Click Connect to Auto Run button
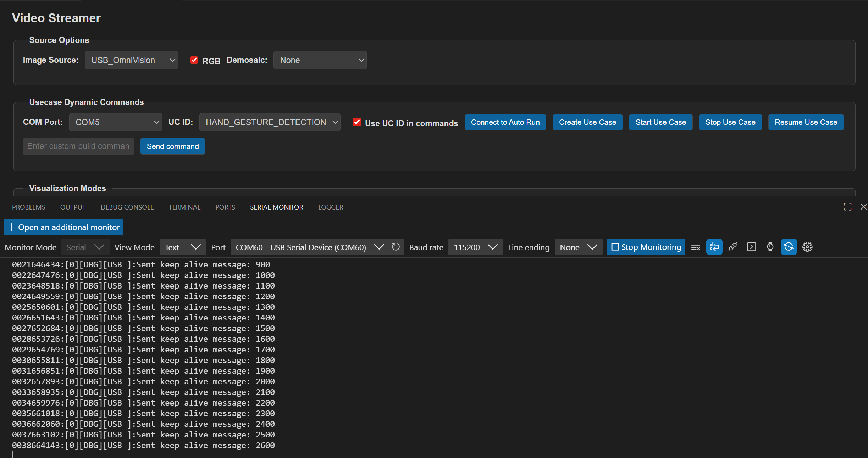This screenshot has width=868, height=458. tap(505, 122)
